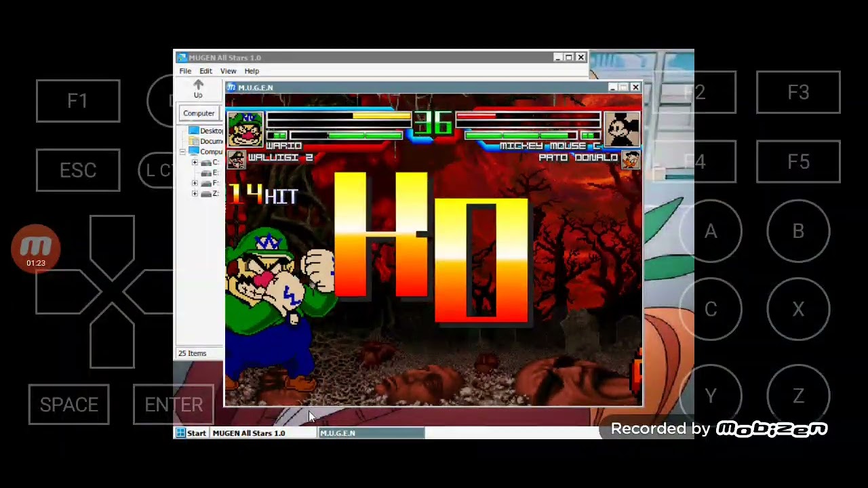Click the Start button on taskbar
The image size is (868, 488).
click(x=191, y=433)
